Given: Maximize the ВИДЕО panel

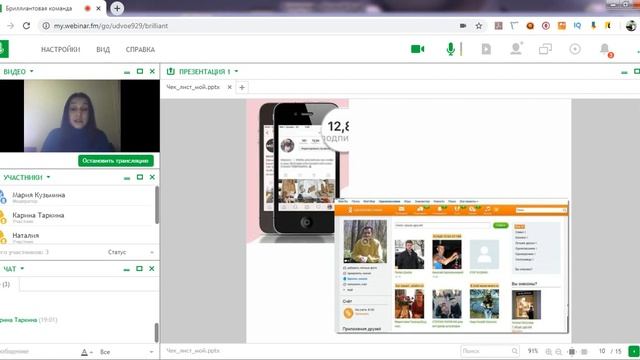Looking at the screenshot, I should pos(140,71).
